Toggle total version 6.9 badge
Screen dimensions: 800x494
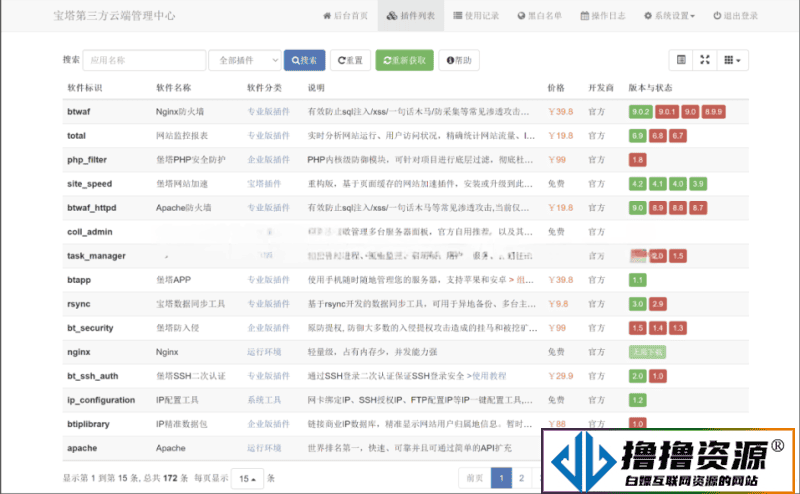pyautogui.click(x=638, y=136)
